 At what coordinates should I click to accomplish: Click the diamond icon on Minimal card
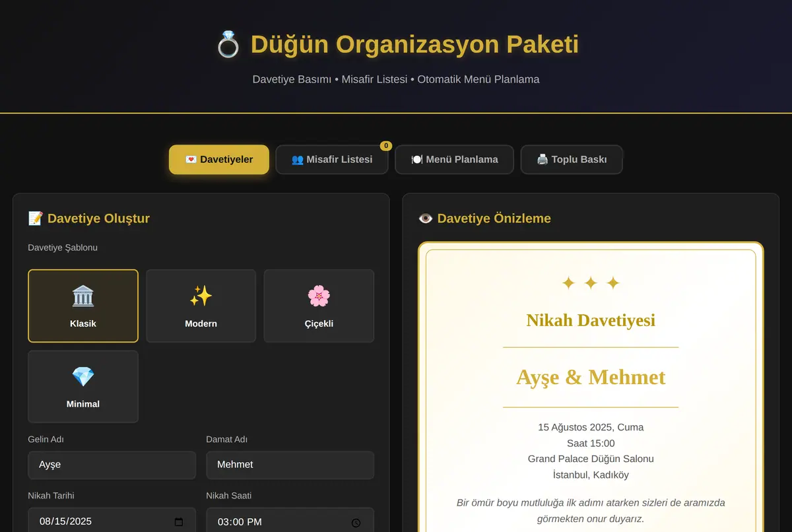pyautogui.click(x=83, y=377)
